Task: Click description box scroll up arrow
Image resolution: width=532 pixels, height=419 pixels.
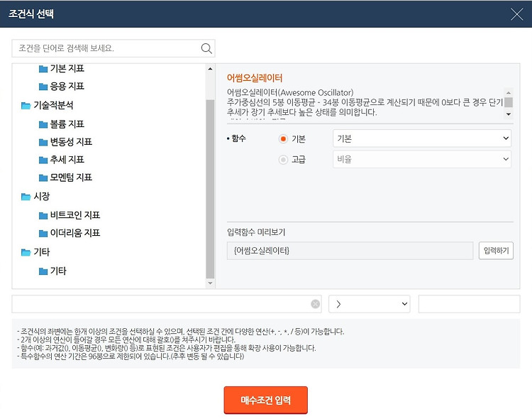Action: click(509, 93)
